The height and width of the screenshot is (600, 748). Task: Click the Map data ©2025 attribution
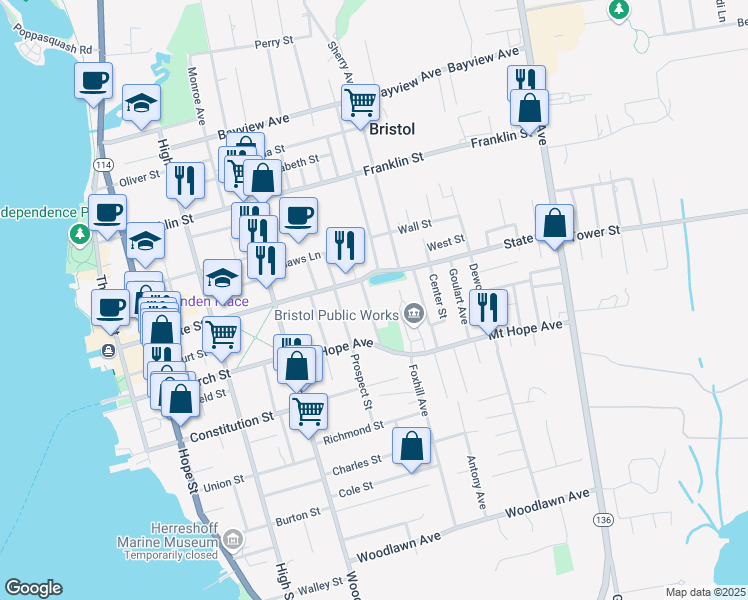[705, 592]
